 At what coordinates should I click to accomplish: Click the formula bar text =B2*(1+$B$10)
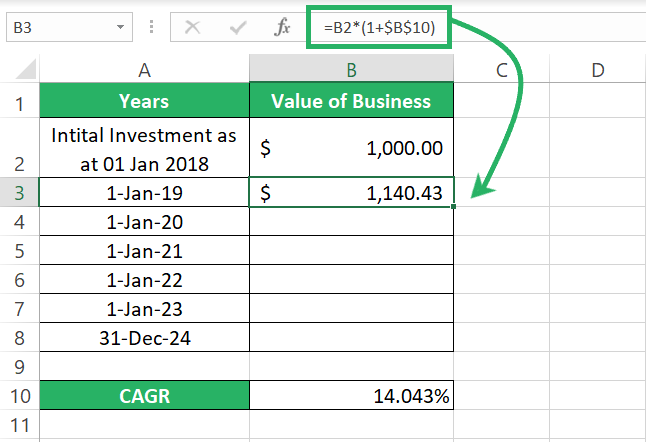pyautogui.click(x=379, y=28)
